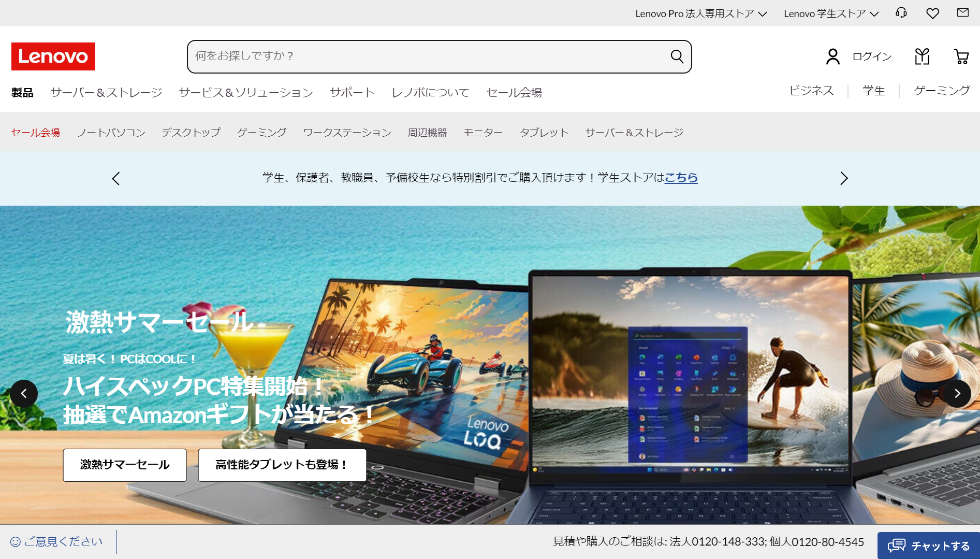This screenshot has height=559, width=980.
Task: Click the user account icon
Action: (833, 56)
